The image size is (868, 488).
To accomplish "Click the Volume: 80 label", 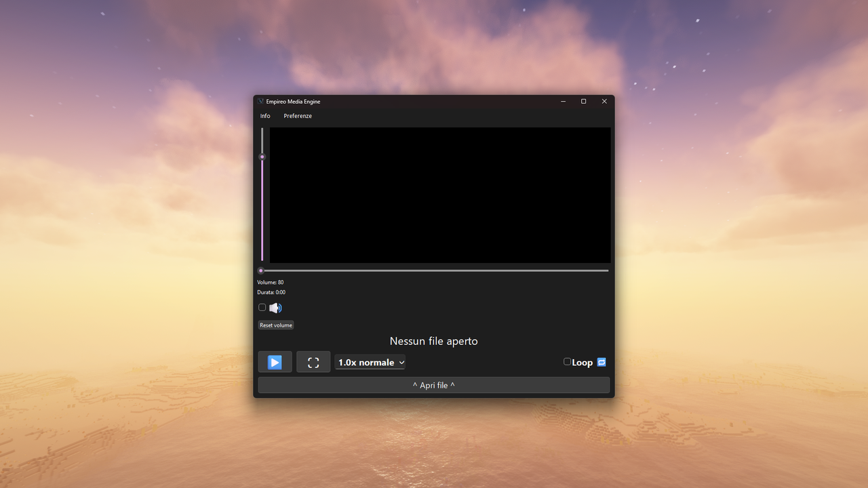I will [271, 283].
